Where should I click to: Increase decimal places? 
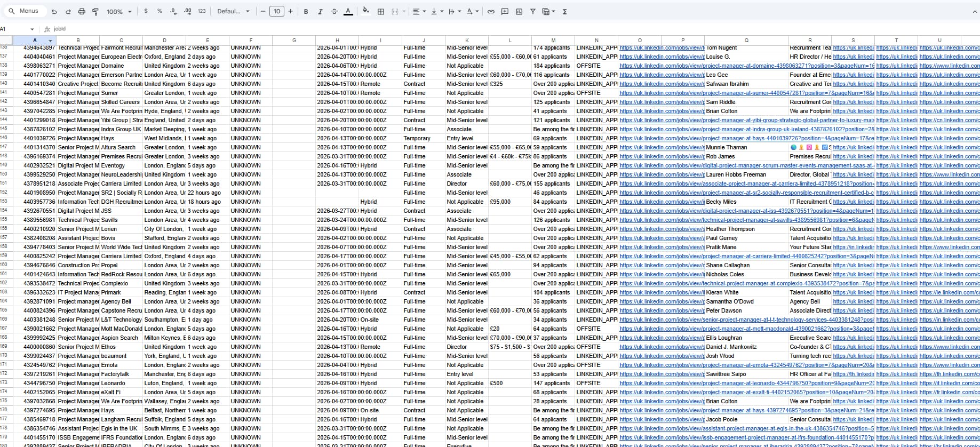point(187,11)
